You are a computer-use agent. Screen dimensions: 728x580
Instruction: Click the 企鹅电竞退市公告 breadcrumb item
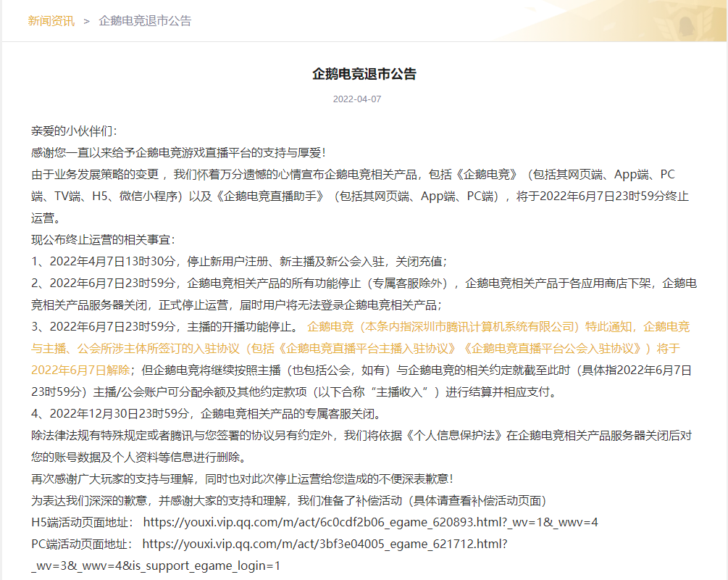tap(145, 20)
